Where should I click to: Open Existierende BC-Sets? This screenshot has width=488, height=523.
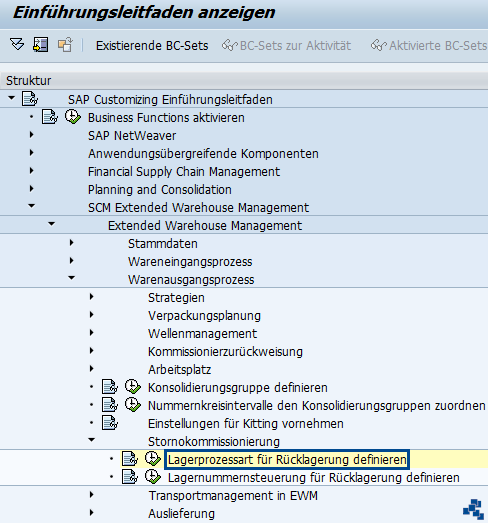coord(152,46)
